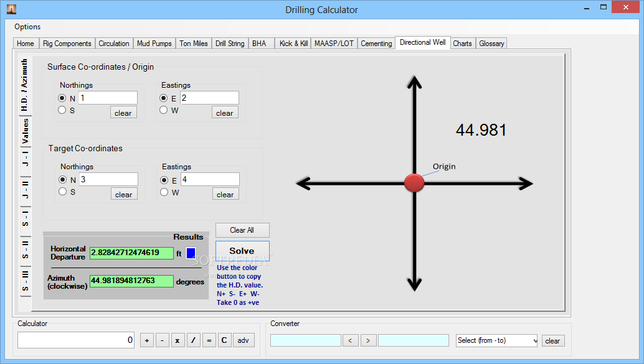This screenshot has height=364, width=644.
Task: Click the calculator minus button
Action: 162,340
